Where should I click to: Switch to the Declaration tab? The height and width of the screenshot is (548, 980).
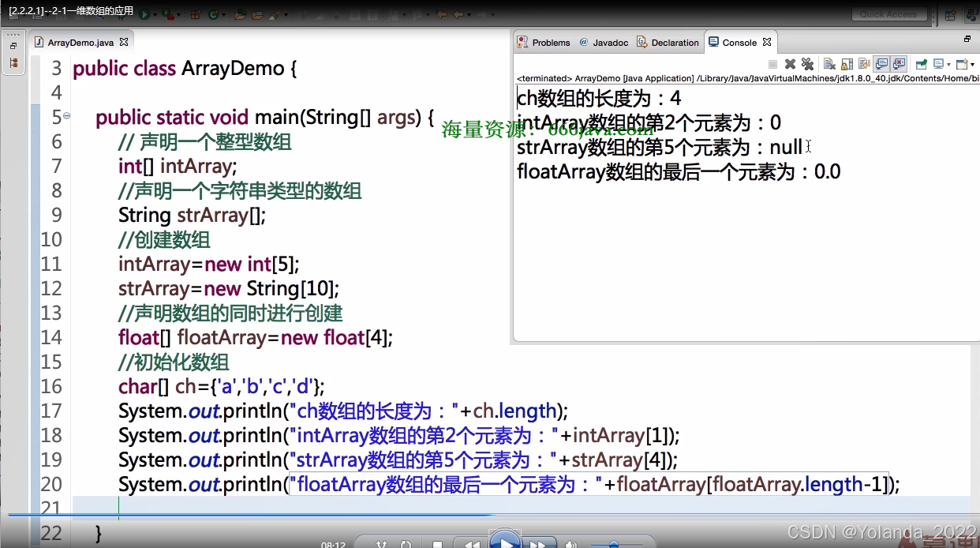pos(668,43)
